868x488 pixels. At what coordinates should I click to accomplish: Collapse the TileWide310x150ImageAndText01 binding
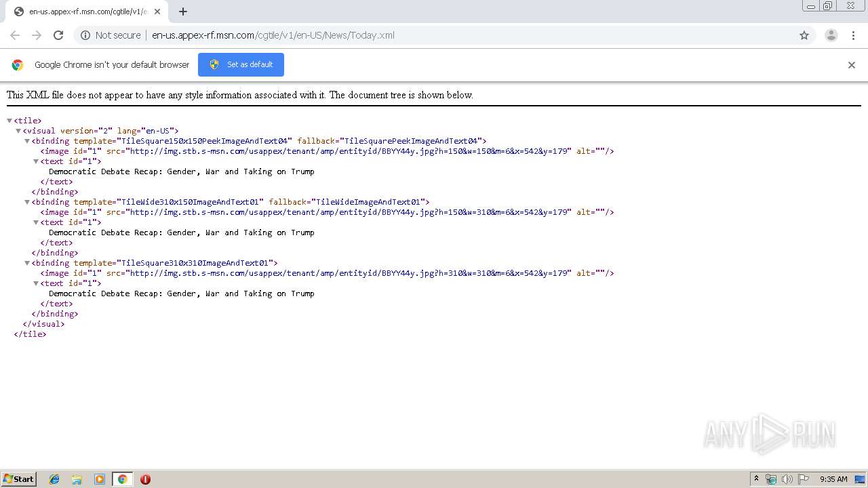click(27, 202)
